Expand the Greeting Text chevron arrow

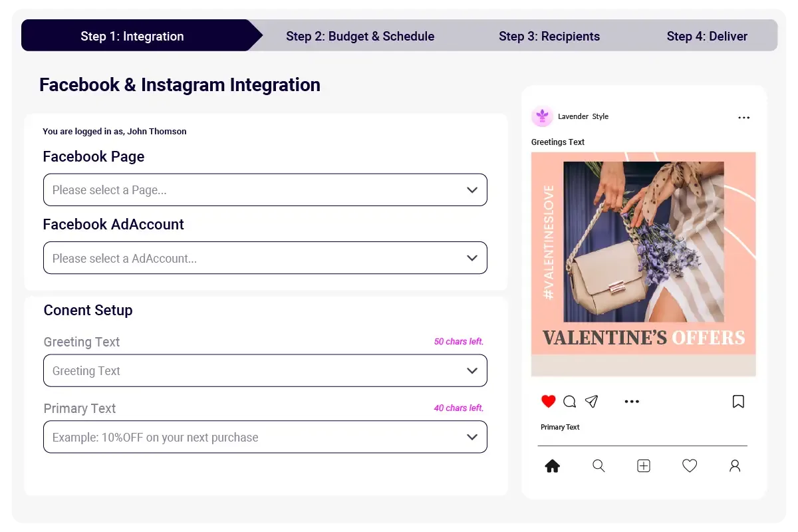pyautogui.click(x=472, y=370)
